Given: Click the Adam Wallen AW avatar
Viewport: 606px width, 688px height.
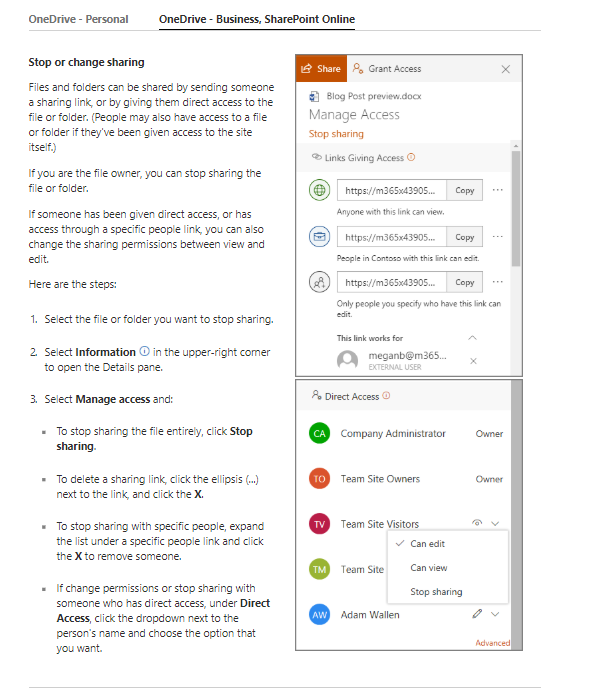Looking at the screenshot, I should 319,615.
